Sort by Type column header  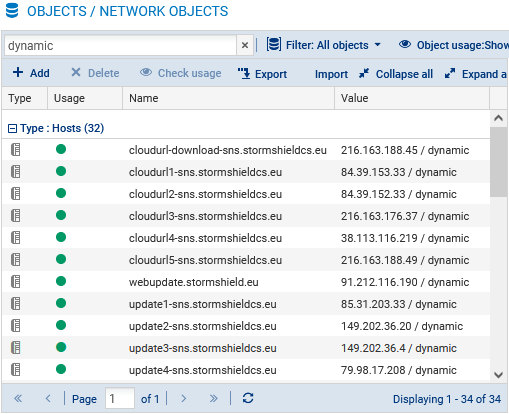pyautogui.click(x=25, y=98)
